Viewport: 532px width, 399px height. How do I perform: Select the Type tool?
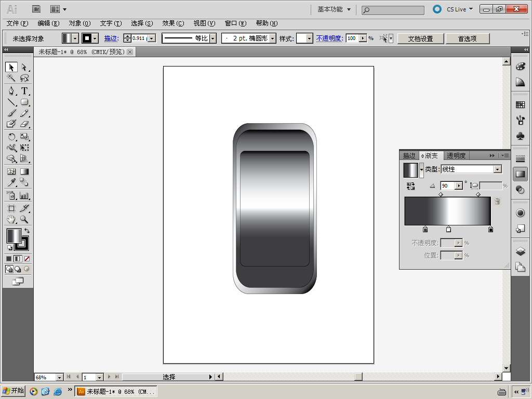pos(24,91)
